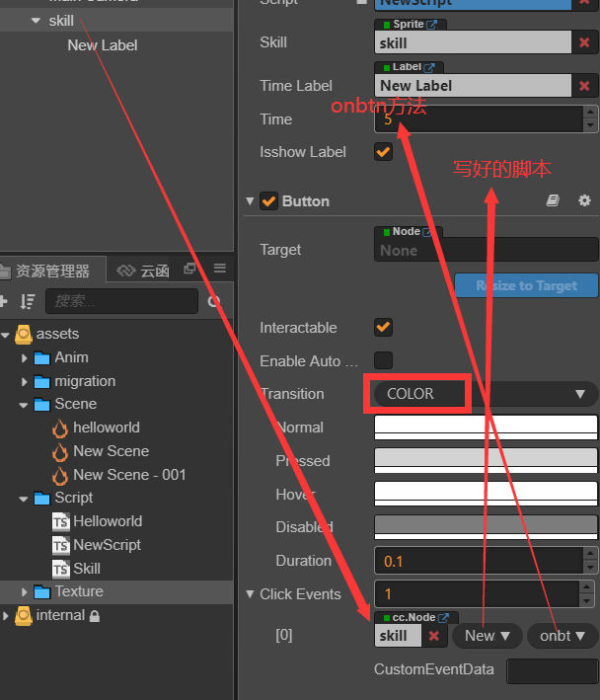Click the Sprite type link icon
Screen dimensions: 600x700
pyautogui.click(x=431, y=24)
